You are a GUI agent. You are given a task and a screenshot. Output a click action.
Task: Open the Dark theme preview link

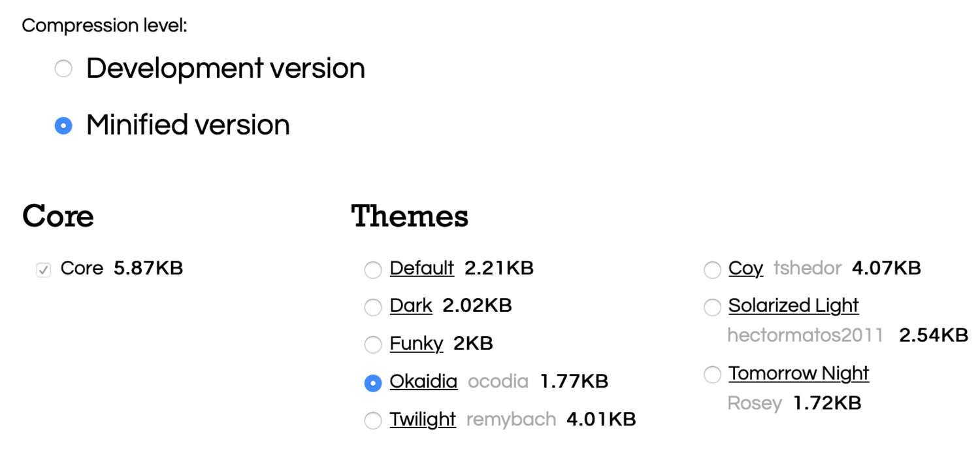coord(410,305)
